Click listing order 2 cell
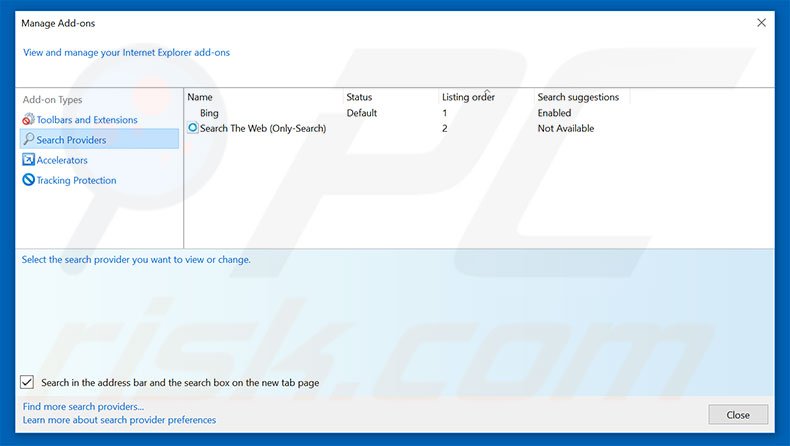This screenshot has height=446, width=790. tap(444, 129)
